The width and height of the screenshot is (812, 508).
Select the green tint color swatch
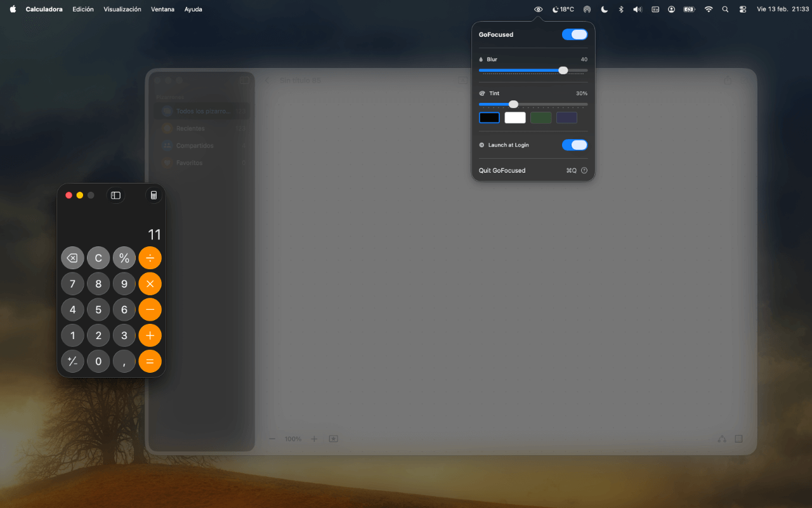click(x=540, y=117)
